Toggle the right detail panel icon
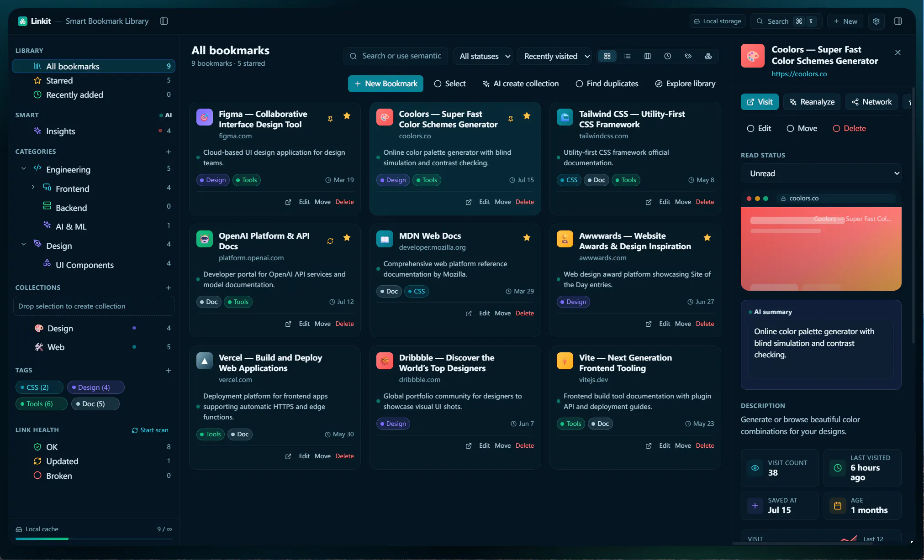The height and width of the screenshot is (560, 924). pyautogui.click(x=898, y=21)
